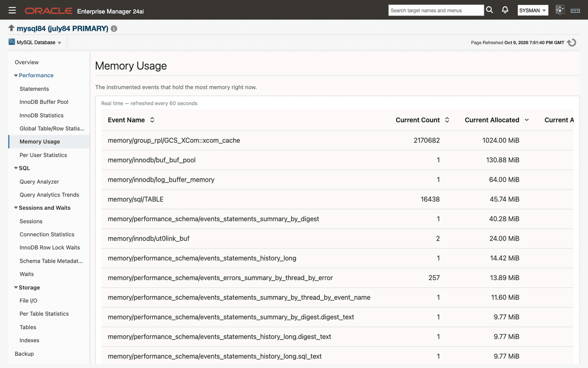Collapse the SQL section
This screenshot has width=588, height=368.
coord(16,168)
